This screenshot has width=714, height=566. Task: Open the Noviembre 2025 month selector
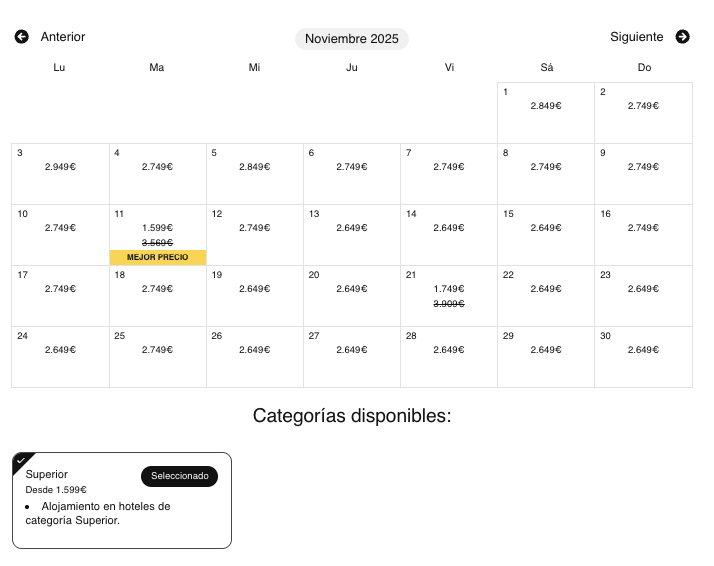352,39
